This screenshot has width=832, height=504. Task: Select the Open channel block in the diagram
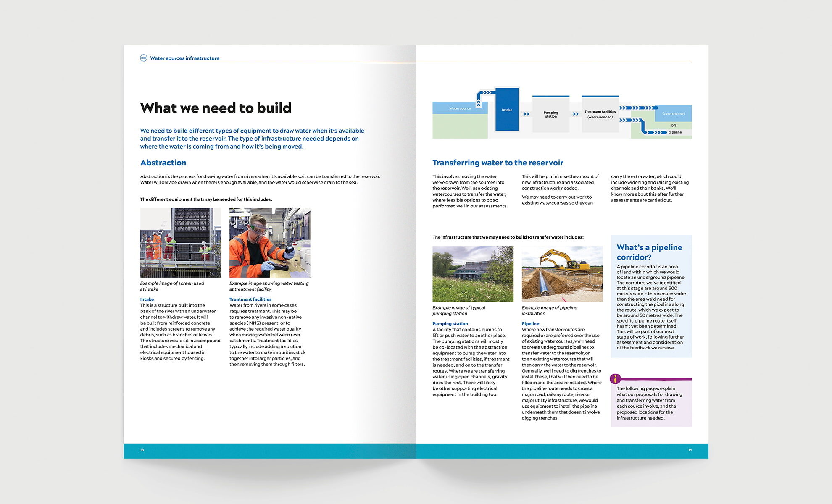click(x=674, y=113)
